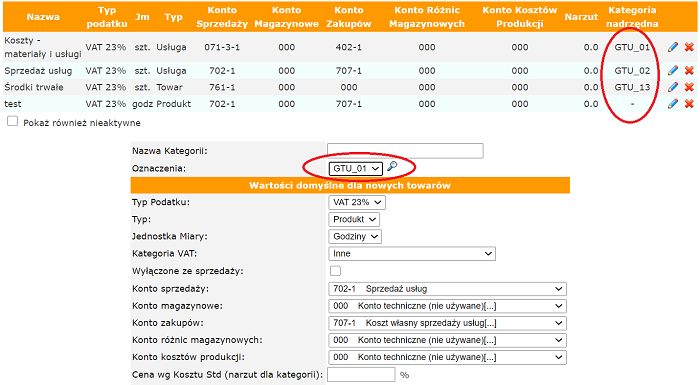Viewport: 700px width, 385px height.
Task: Click the 'godz' unit cell in test row
Action: coord(142,104)
